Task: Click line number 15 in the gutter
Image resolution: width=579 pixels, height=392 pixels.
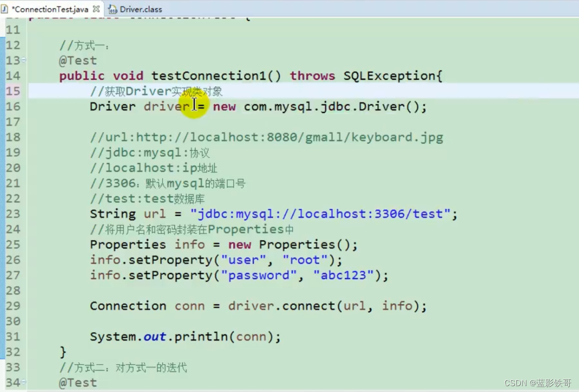Action: coord(13,91)
